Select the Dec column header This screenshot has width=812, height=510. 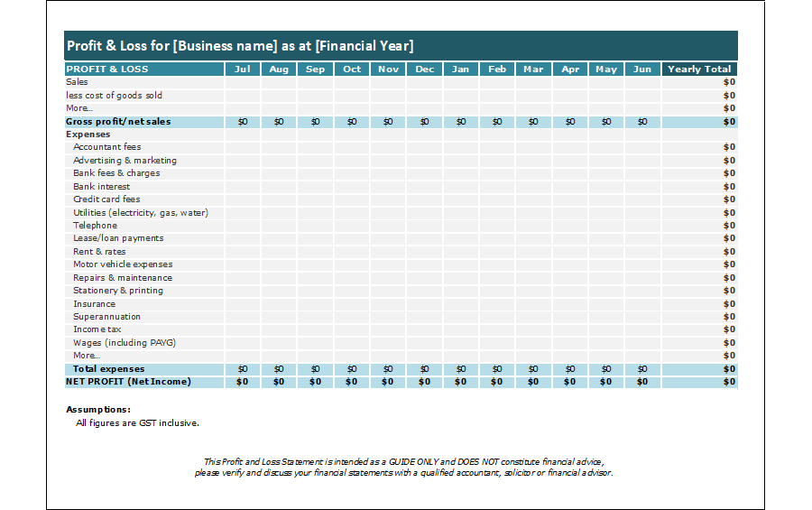tap(424, 69)
